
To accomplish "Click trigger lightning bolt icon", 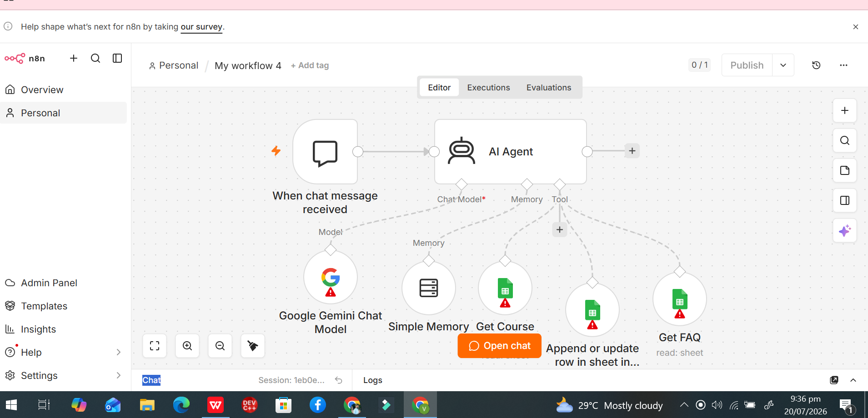I will point(276,151).
